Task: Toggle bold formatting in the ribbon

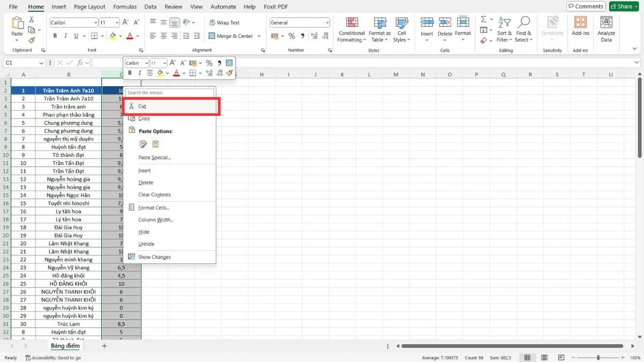Action: (54, 35)
